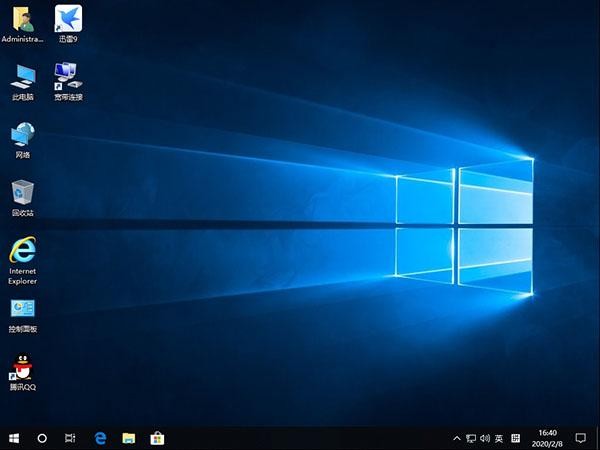Open Task View on the taskbar
This screenshot has width=600, height=450.
point(70,438)
